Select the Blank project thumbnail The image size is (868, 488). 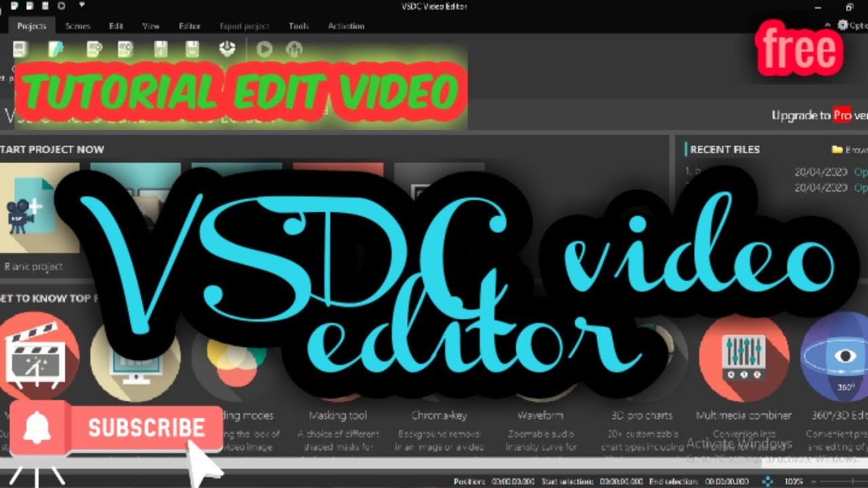[x=39, y=208]
